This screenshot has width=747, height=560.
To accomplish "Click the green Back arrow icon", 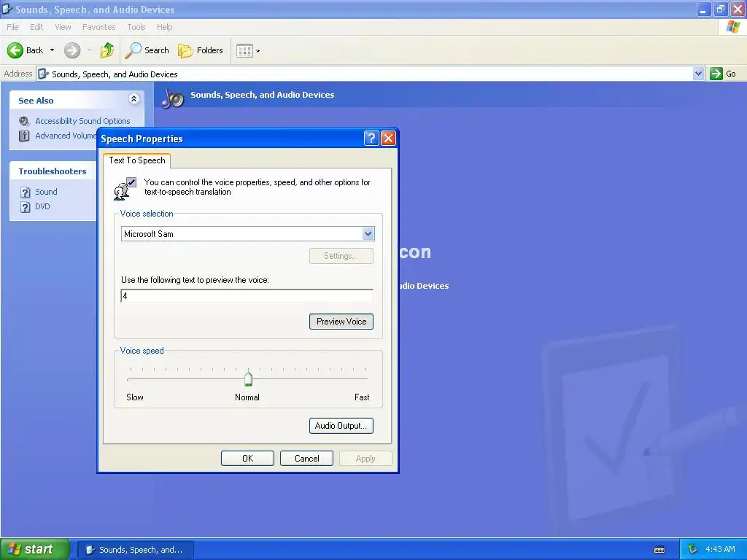I will point(15,50).
